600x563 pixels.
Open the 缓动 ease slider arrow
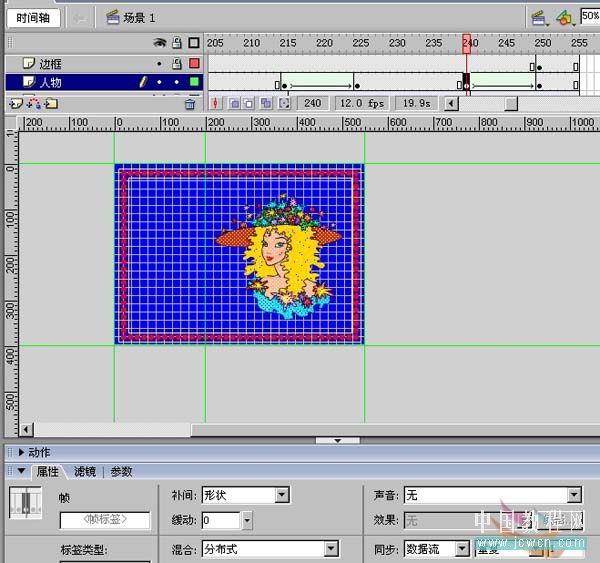[247, 520]
